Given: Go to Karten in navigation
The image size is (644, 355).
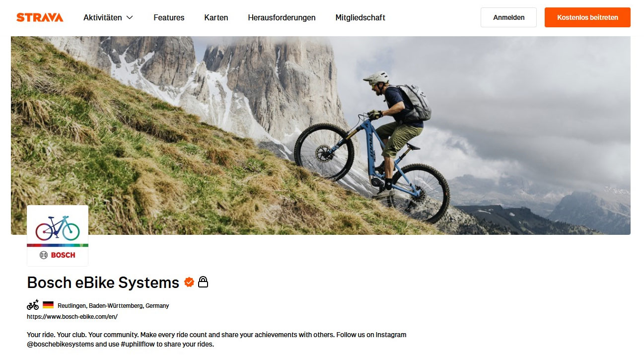Looking at the screenshot, I should coord(216,17).
